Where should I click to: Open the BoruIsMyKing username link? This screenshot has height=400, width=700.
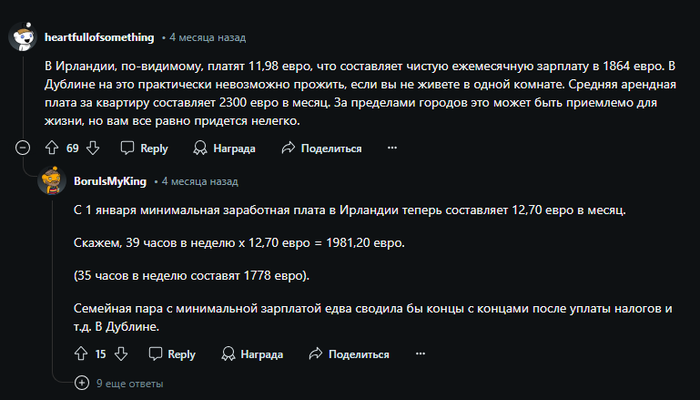click(x=110, y=181)
